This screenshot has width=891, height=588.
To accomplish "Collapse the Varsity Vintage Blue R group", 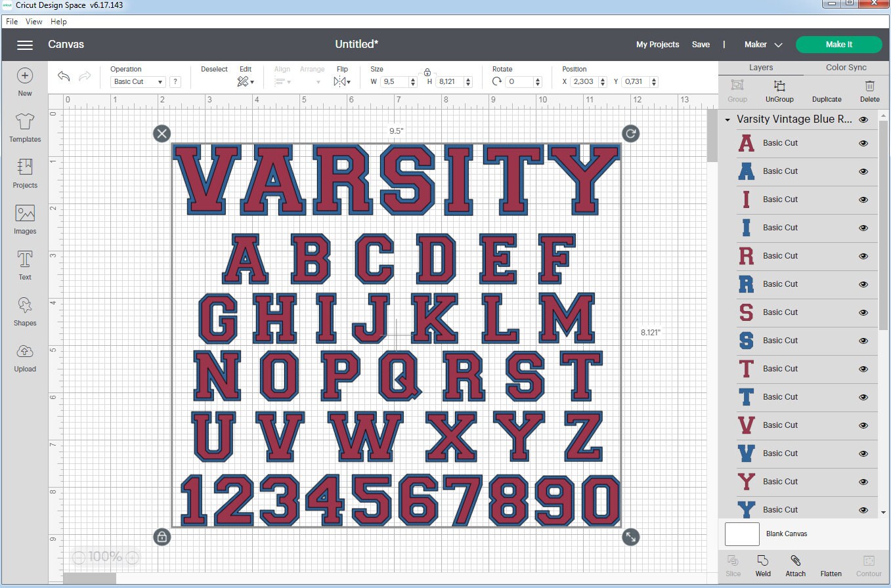I will pyautogui.click(x=727, y=119).
